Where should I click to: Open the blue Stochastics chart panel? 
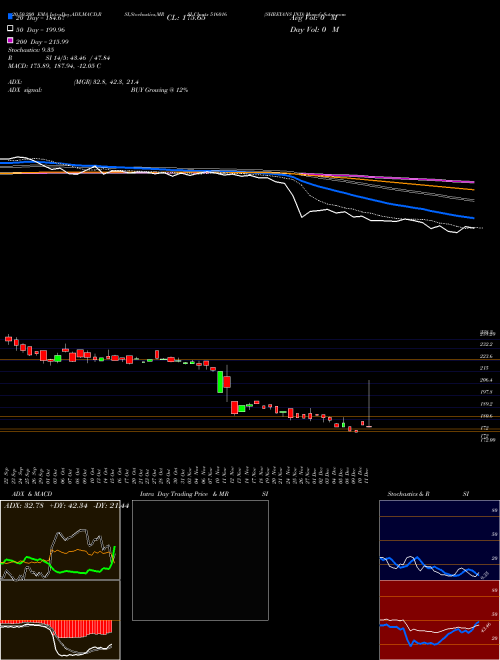pos(439,540)
